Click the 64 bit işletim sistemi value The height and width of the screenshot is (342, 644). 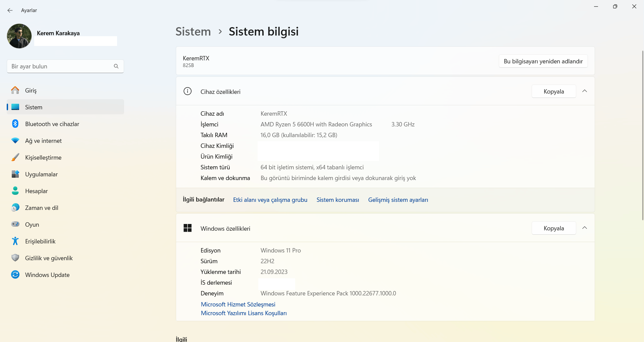(312, 167)
